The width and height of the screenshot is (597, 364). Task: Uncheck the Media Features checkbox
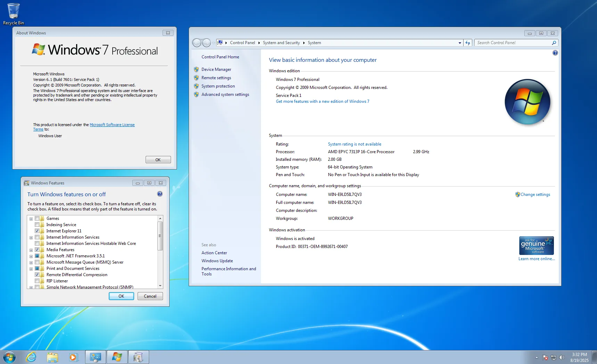click(x=37, y=250)
